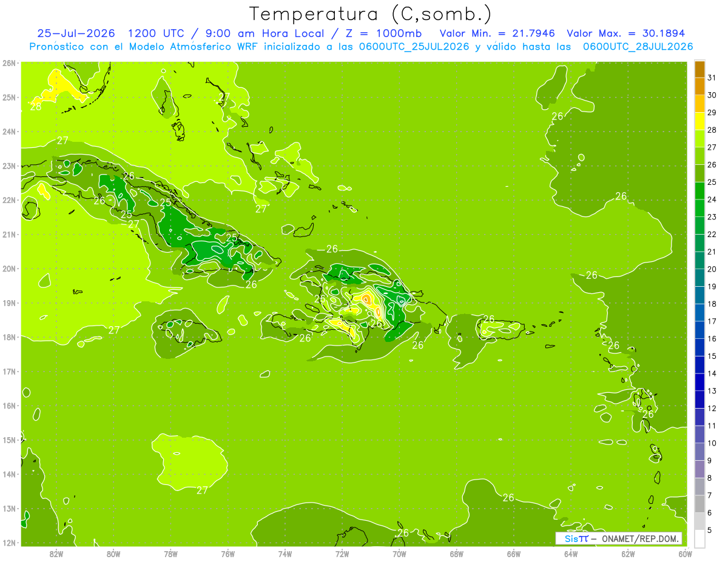Viewport: 728px width, 562px height.
Task: Click "0600UTC_28JUL2026" valid-until timestamp
Action: pyautogui.click(x=638, y=47)
